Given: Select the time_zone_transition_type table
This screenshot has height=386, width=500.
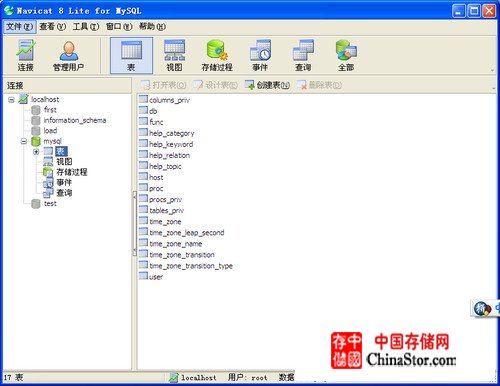Looking at the screenshot, I should [x=186, y=266].
